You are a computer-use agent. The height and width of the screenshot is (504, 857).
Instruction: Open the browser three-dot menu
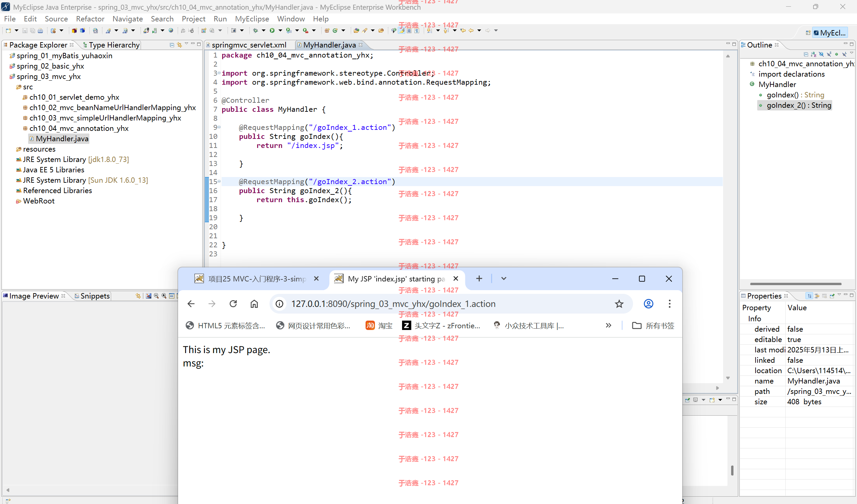click(670, 303)
